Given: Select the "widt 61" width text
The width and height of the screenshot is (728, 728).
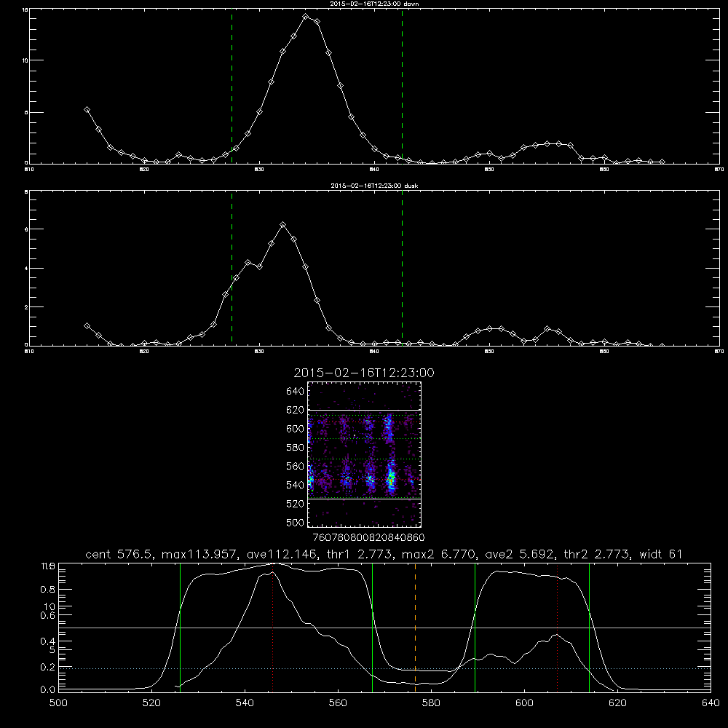Looking at the screenshot, I should (661, 554).
